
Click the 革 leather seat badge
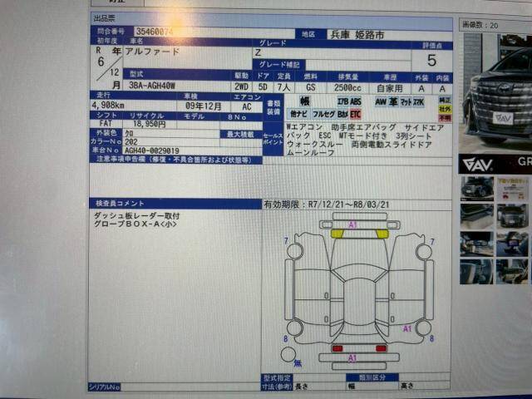coord(393,101)
